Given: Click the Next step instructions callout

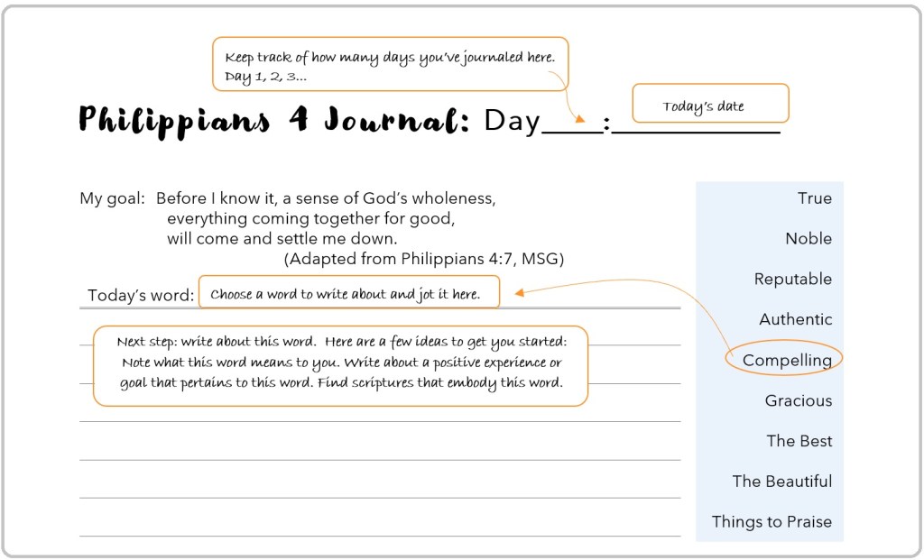Looking at the screenshot, I should pos(341,363).
